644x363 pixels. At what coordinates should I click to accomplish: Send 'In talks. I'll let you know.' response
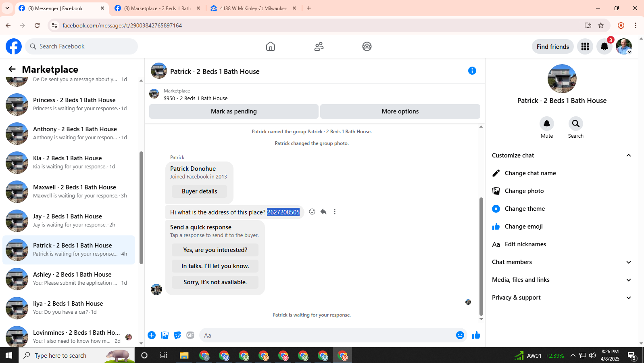[x=215, y=266]
